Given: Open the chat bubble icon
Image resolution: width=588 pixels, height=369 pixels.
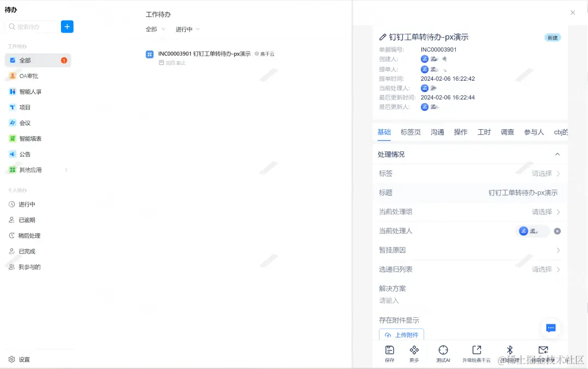Looking at the screenshot, I should click(550, 328).
